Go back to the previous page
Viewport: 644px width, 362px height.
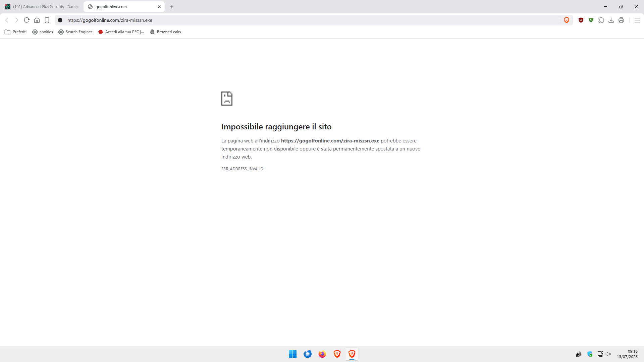[x=7, y=20]
